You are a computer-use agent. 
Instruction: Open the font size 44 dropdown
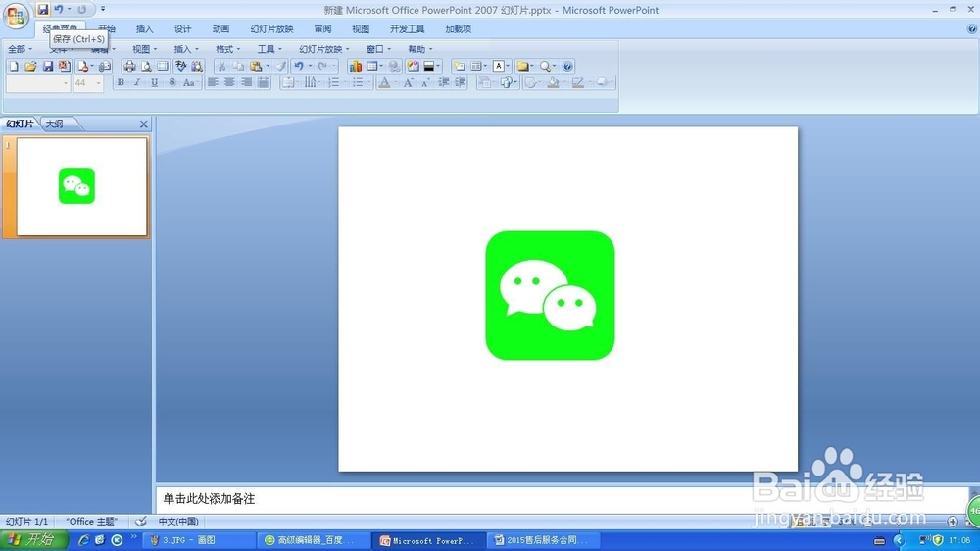pyautogui.click(x=98, y=83)
